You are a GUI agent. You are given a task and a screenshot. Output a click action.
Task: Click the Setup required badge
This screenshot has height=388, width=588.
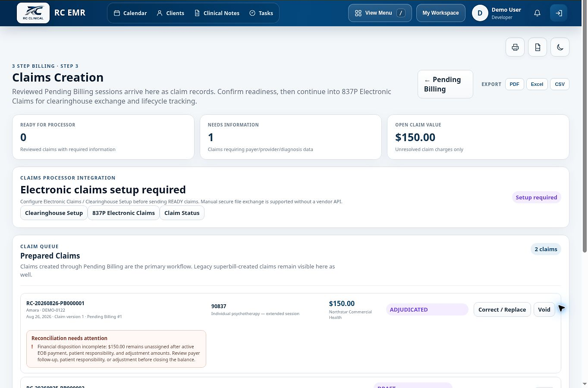pyautogui.click(x=536, y=197)
